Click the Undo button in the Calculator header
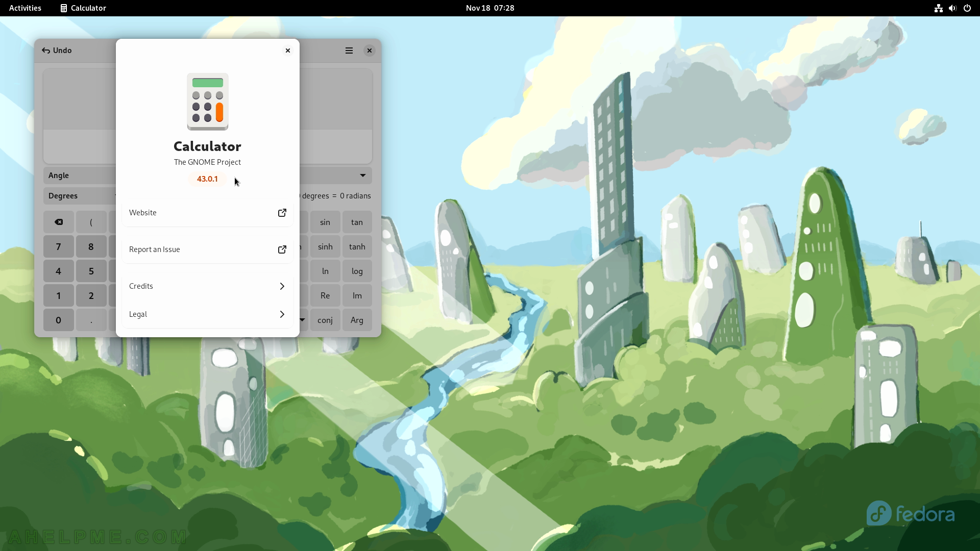The width and height of the screenshot is (980, 551). pyautogui.click(x=57, y=51)
